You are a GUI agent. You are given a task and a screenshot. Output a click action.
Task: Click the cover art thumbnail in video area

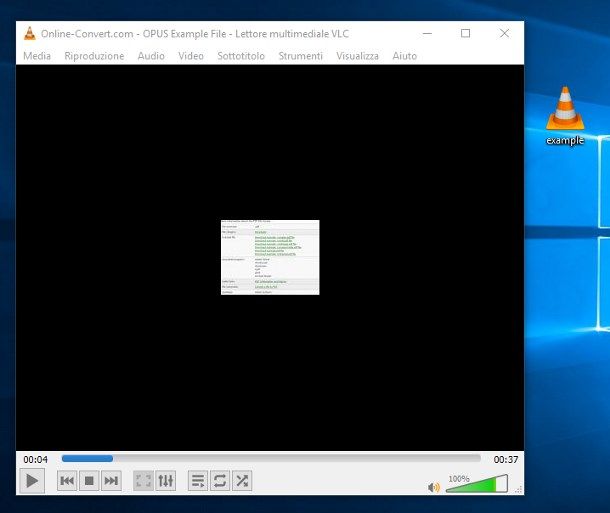click(270, 257)
